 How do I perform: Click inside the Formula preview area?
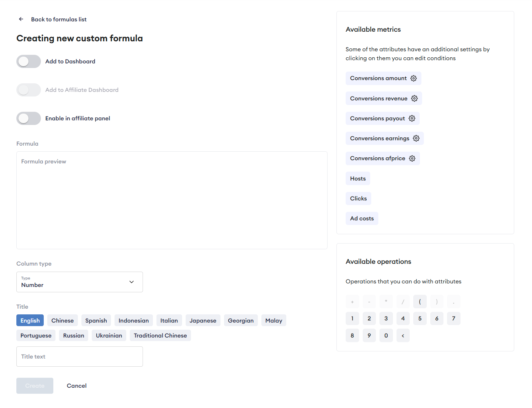pyautogui.click(x=172, y=200)
